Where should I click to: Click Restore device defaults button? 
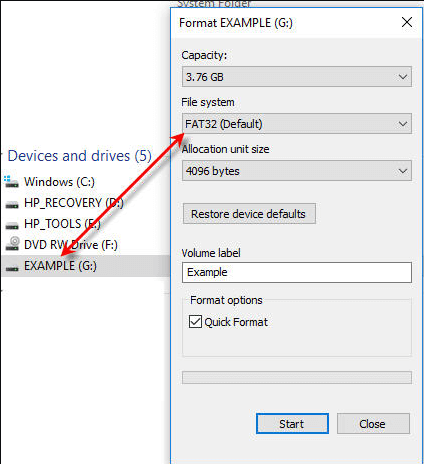[x=249, y=214]
